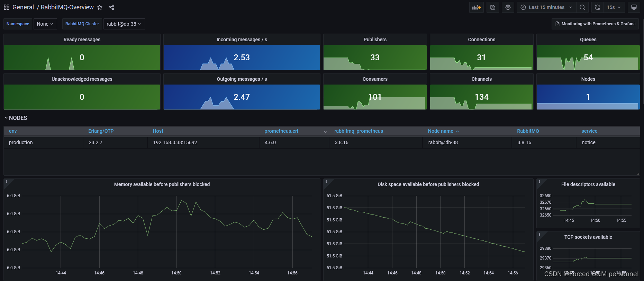This screenshot has width=644, height=281.
Task: Open Unacknowledged messages panel title menu
Action: [82, 79]
